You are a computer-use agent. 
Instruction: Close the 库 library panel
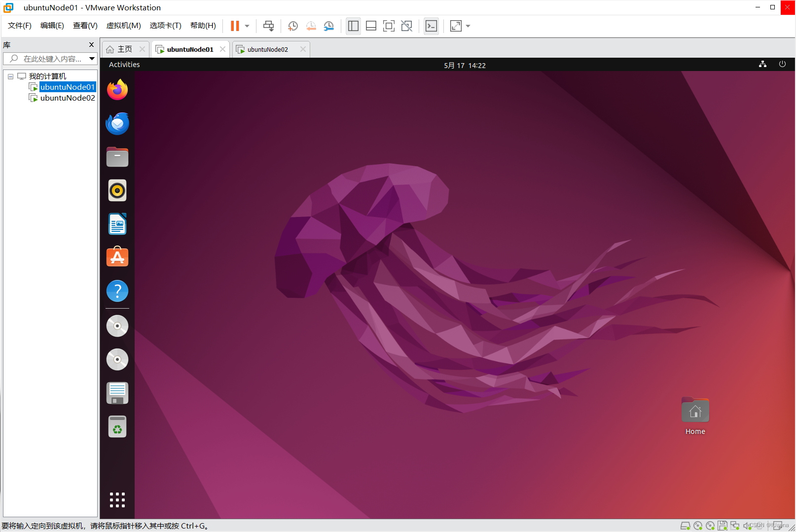point(91,44)
